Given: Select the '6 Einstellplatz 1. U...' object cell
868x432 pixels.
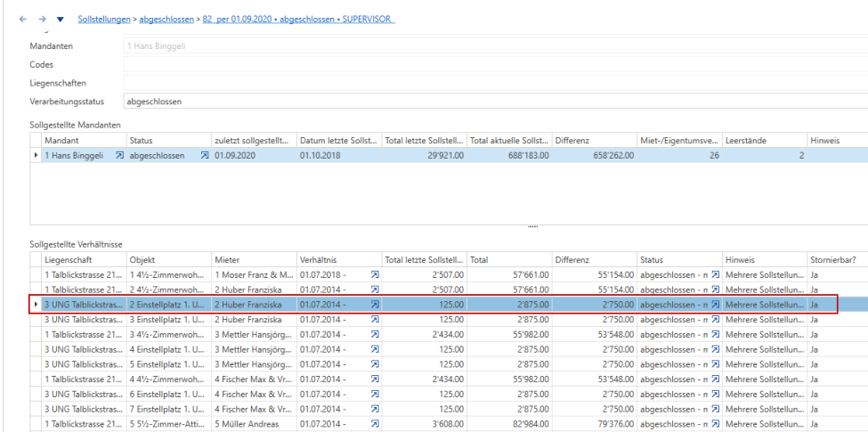Looking at the screenshot, I should tap(169, 394).
